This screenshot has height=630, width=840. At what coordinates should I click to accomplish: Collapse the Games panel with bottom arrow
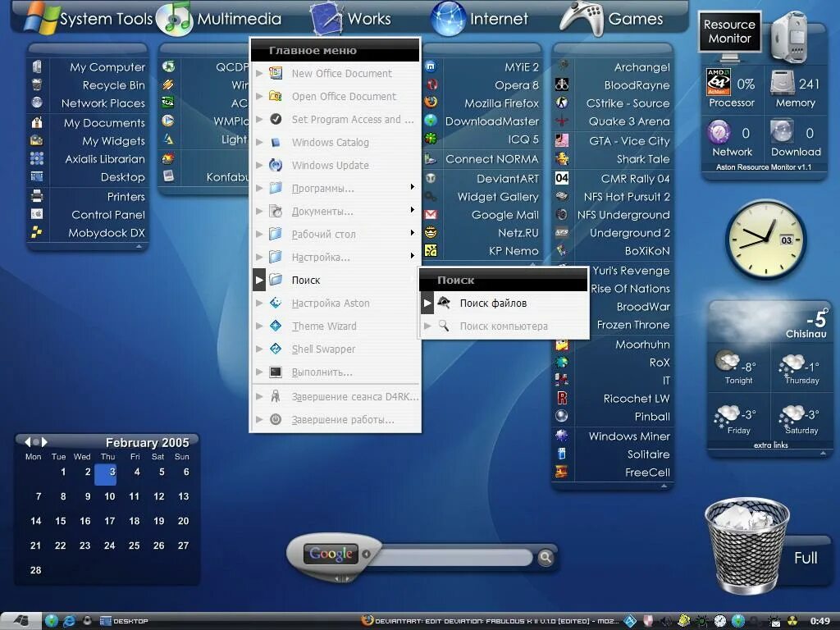(664, 486)
